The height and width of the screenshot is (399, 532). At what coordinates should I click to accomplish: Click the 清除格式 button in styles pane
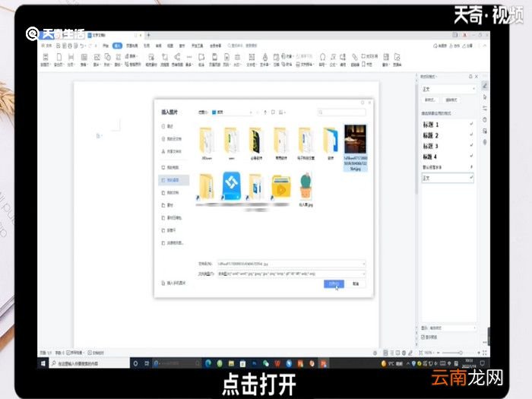(451, 100)
